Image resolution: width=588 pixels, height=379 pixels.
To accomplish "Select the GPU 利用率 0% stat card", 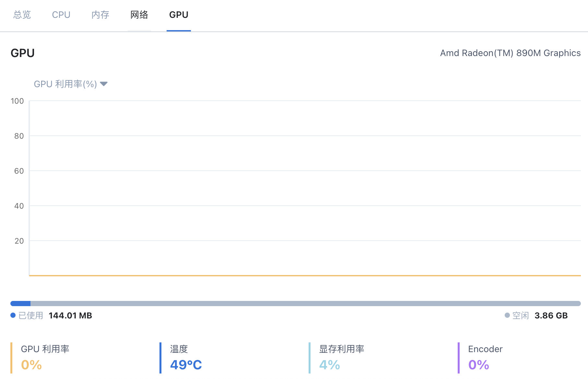I will [45, 358].
